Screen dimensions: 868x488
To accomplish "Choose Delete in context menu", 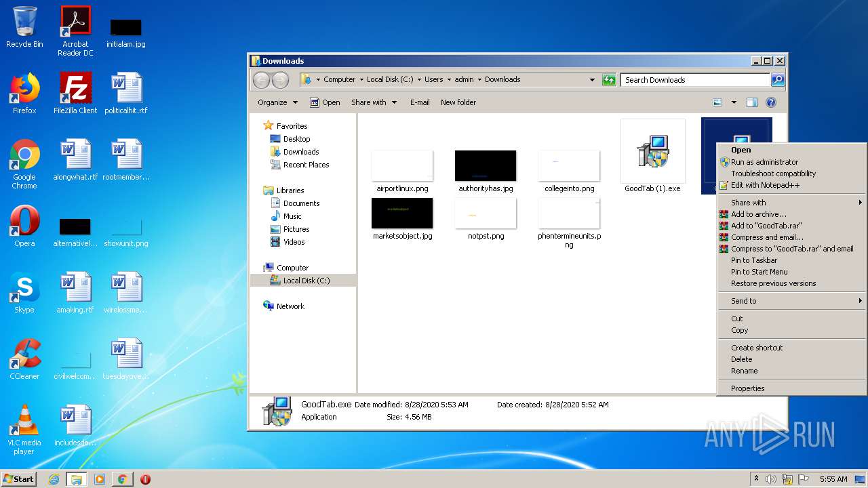I will pyautogui.click(x=741, y=359).
